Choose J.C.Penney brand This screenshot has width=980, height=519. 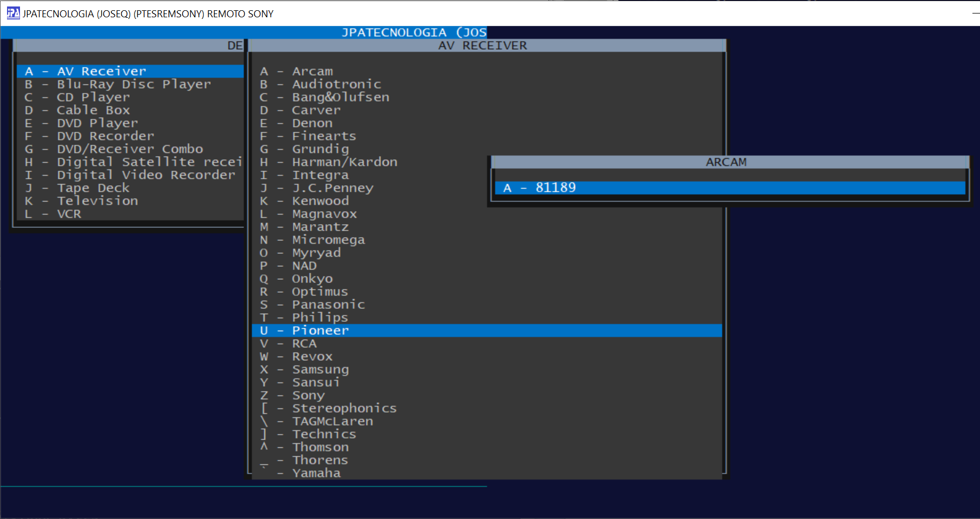(370, 188)
